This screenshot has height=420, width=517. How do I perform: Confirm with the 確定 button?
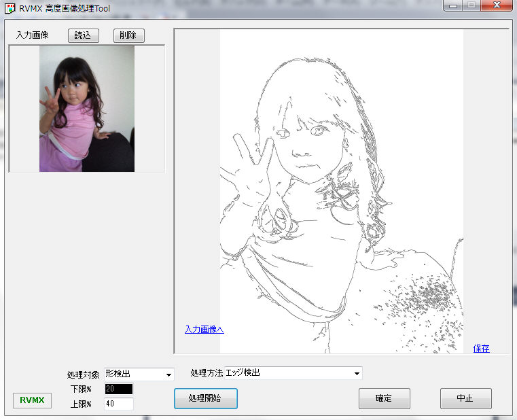point(384,398)
